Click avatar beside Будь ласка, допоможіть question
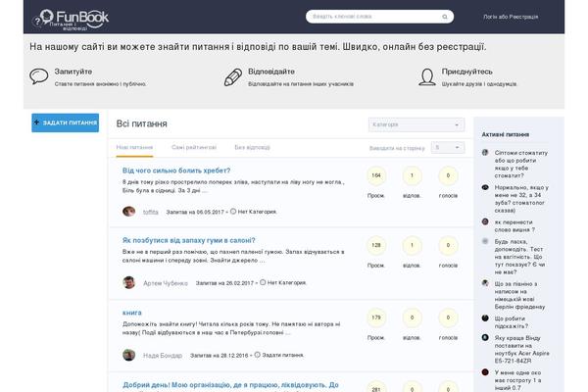Viewport: 588px width, 392px height. (x=485, y=241)
